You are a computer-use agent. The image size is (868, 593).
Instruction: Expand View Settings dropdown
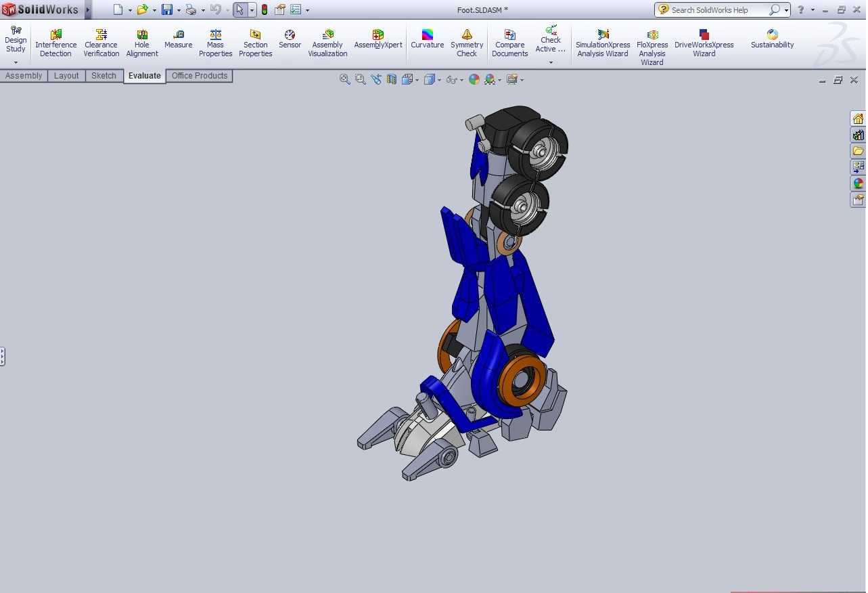(x=522, y=80)
